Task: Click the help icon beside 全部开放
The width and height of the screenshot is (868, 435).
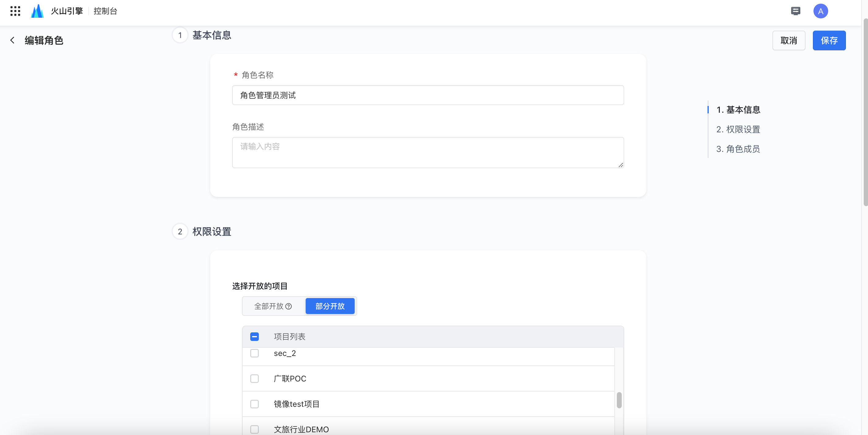Action: click(289, 306)
